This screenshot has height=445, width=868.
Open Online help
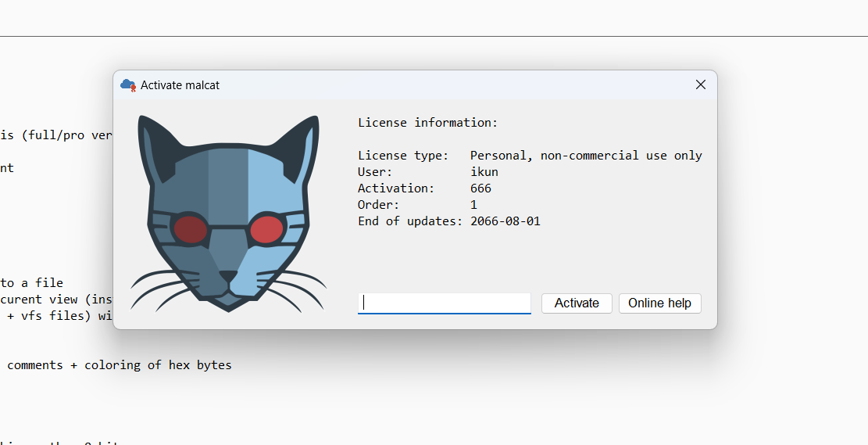click(x=659, y=303)
